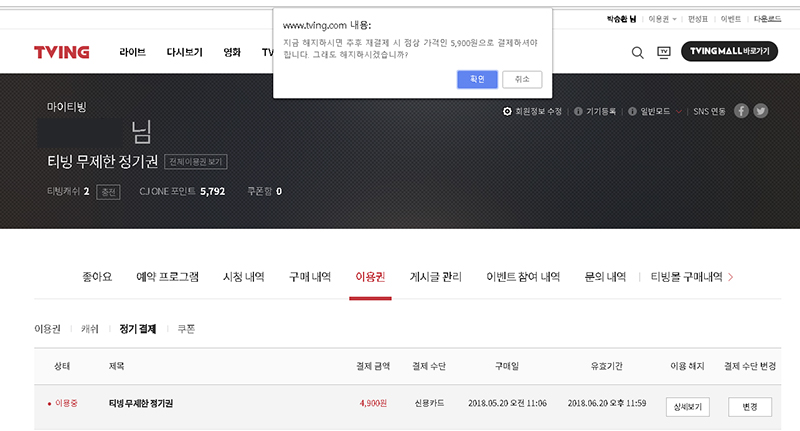800x431 pixels.
Task: Open the 영화 menu
Action: (232, 52)
